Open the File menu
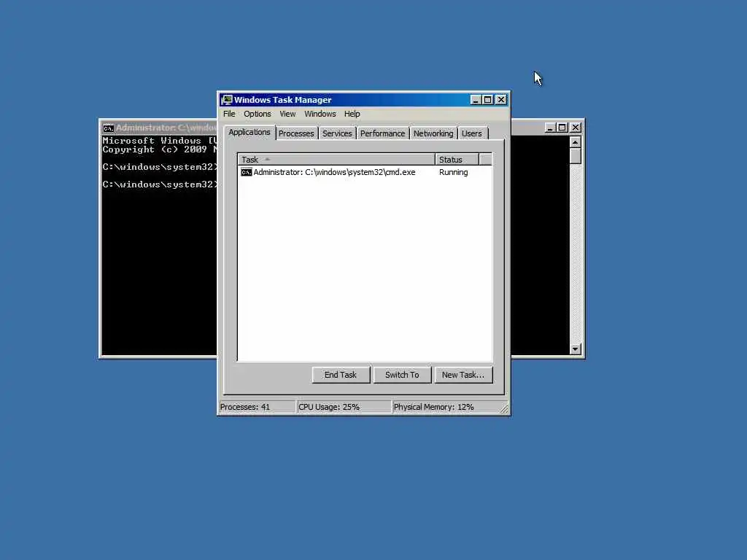This screenshot has height=560, width=747. [229, 114]
